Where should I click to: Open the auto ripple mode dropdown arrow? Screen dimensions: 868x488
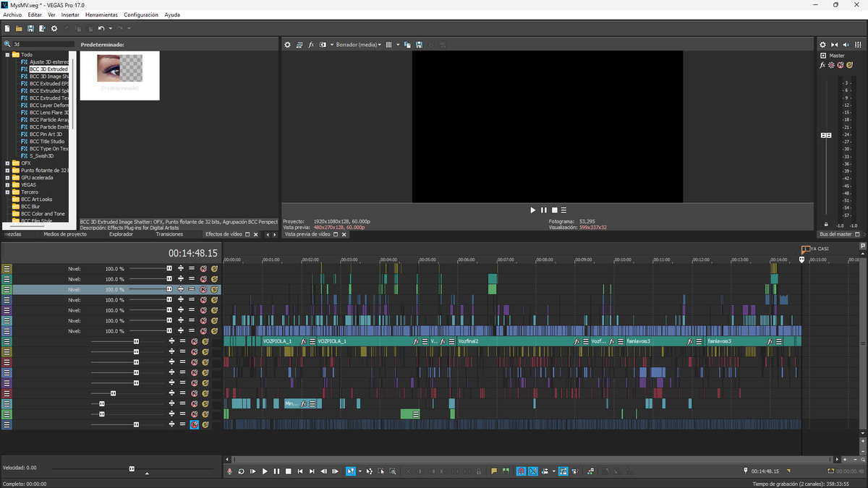pyautogui.click(x=553, y=471)
